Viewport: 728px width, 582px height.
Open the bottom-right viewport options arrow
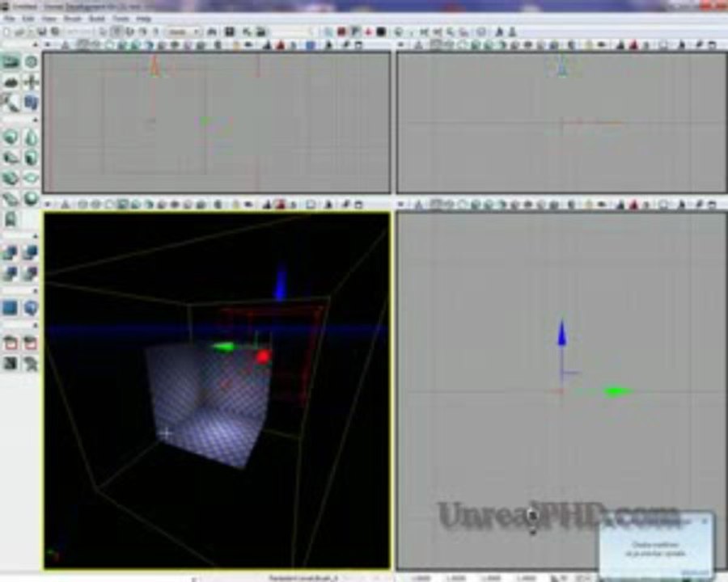tap(401, 205)
